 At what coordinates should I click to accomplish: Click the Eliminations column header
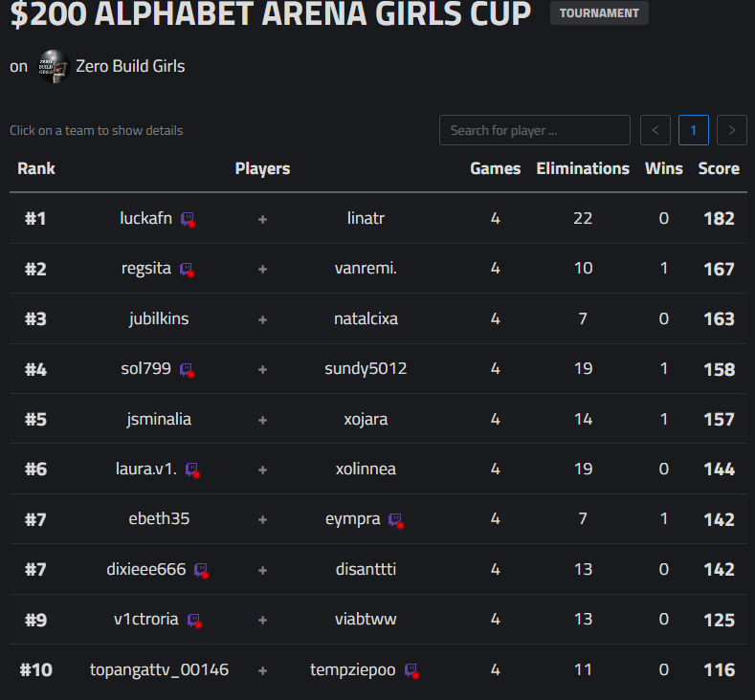click(x=583, y=168)
